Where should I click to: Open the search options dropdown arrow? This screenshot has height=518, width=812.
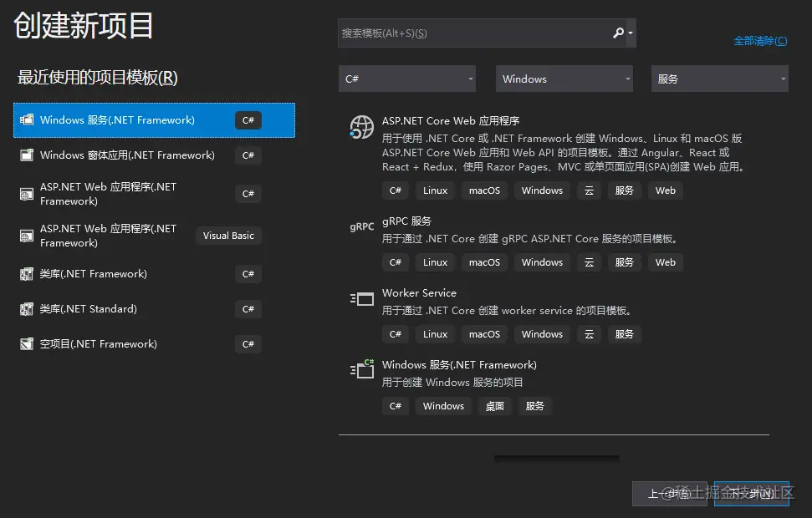[x=631, y=33]
